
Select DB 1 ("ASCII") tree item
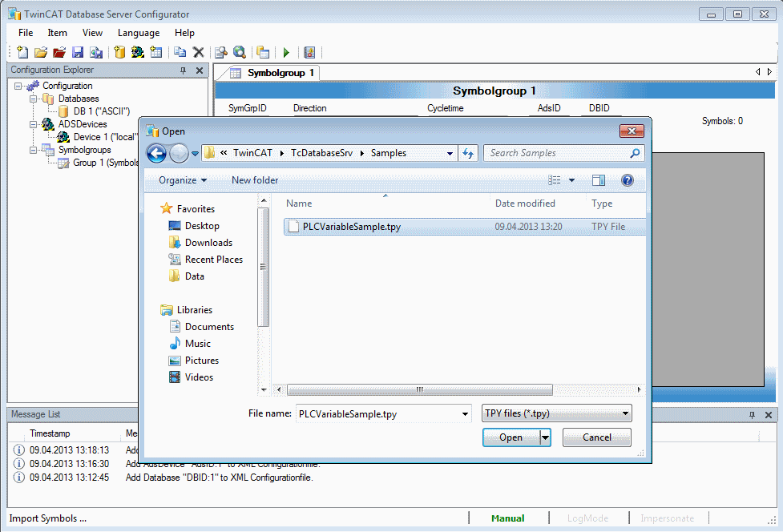click(101, 111)
